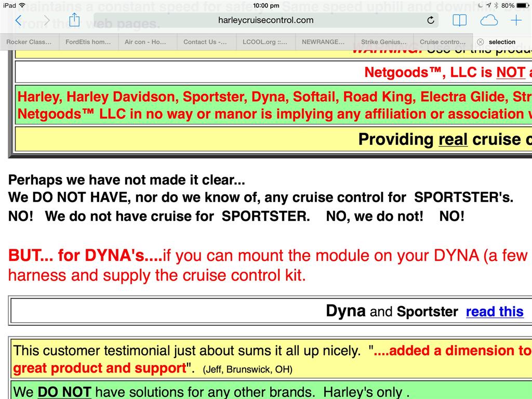The width and height of the screenshot is (532, 399).
Task: Open the Share sheet icon
Action: tap(74, 20)
